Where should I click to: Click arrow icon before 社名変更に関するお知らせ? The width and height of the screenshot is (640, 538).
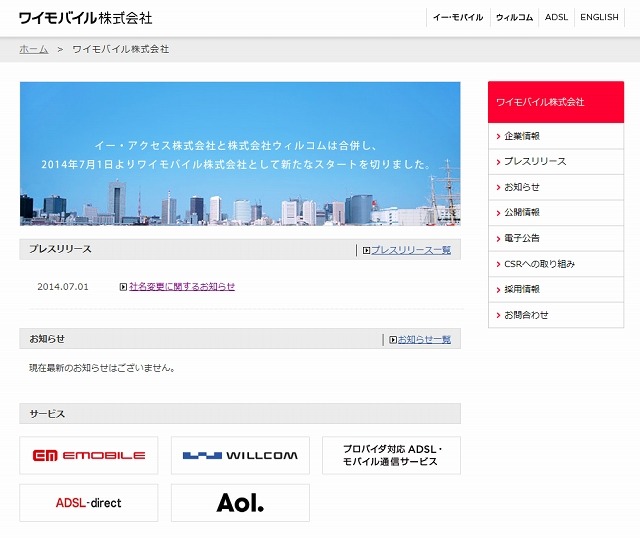123,287
